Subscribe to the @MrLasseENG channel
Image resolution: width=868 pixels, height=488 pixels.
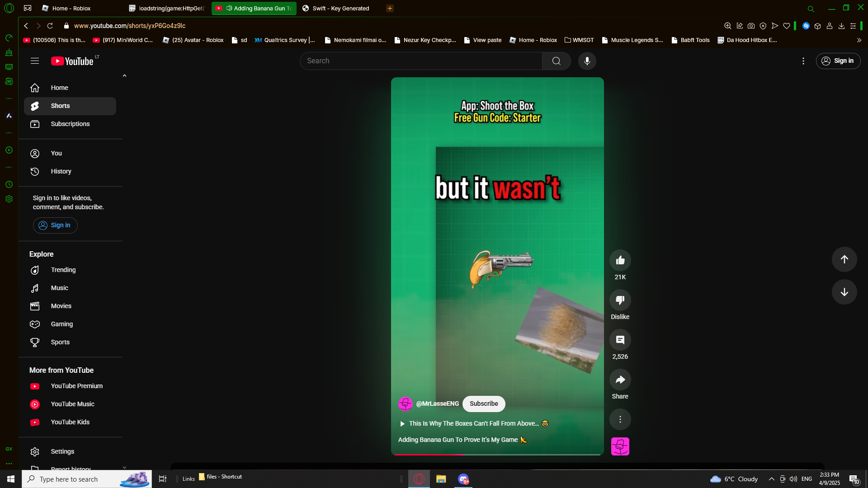[x=484, y=404]
